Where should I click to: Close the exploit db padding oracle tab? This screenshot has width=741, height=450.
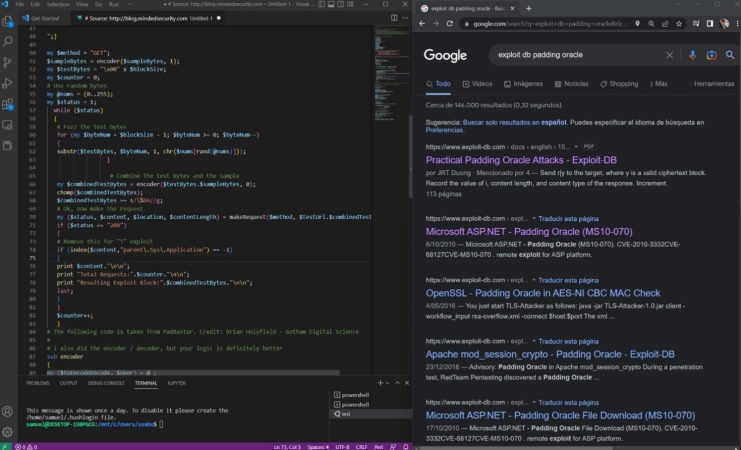[512, 9]
